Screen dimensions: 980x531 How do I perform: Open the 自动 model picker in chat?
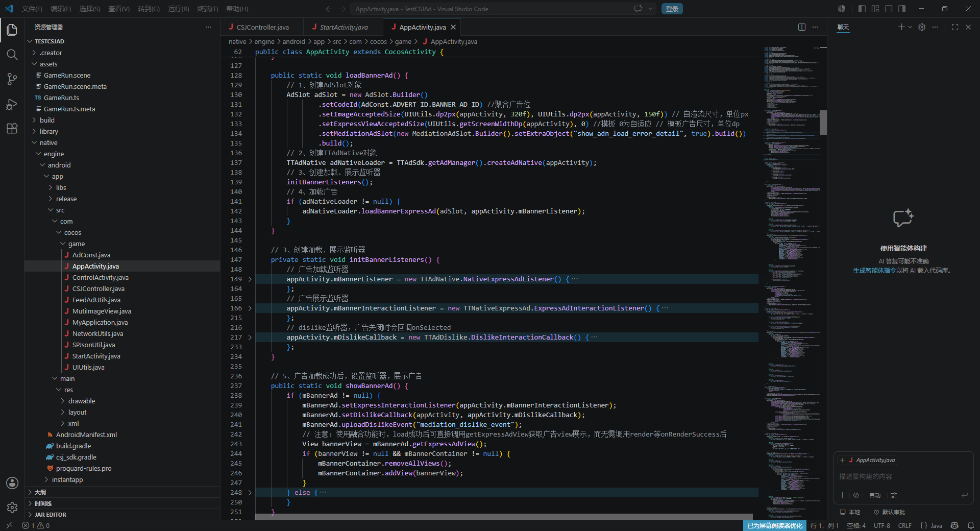(875, 495)
